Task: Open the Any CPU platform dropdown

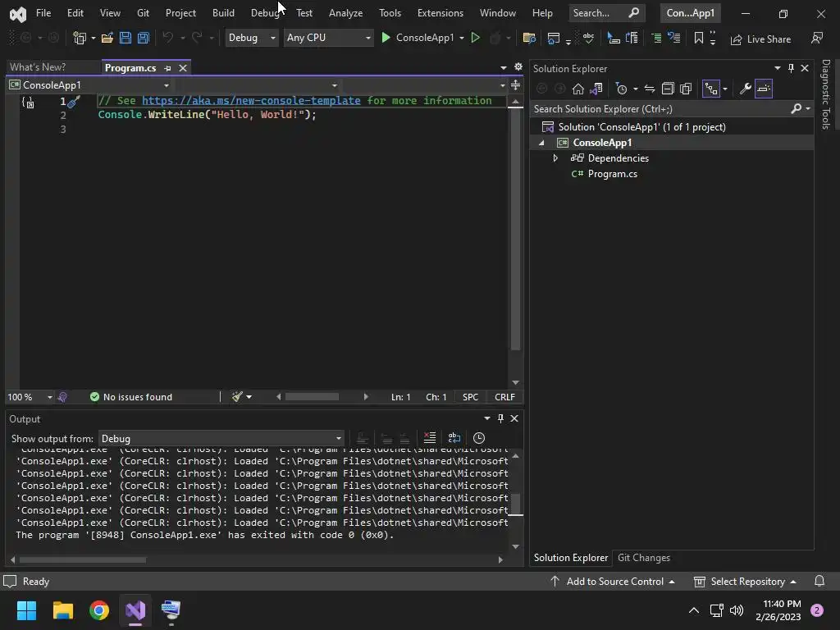Action: (328, 38)
